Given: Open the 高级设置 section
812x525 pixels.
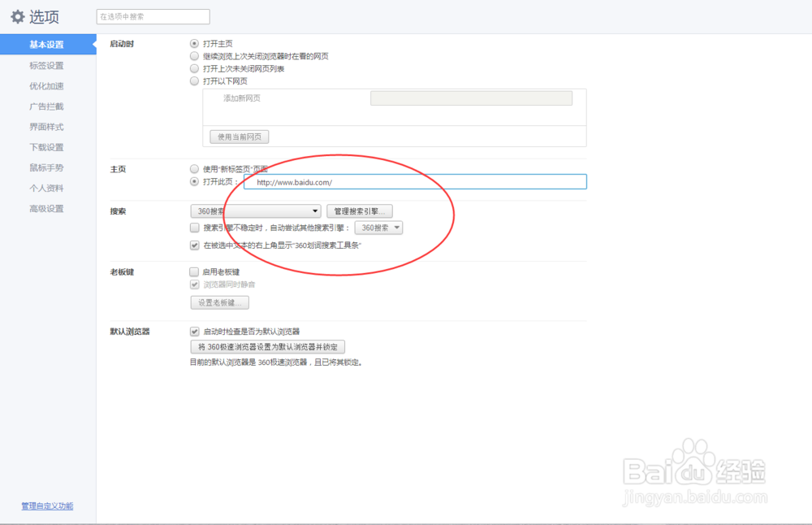Looking at the screenshot, I should [46, 208].
